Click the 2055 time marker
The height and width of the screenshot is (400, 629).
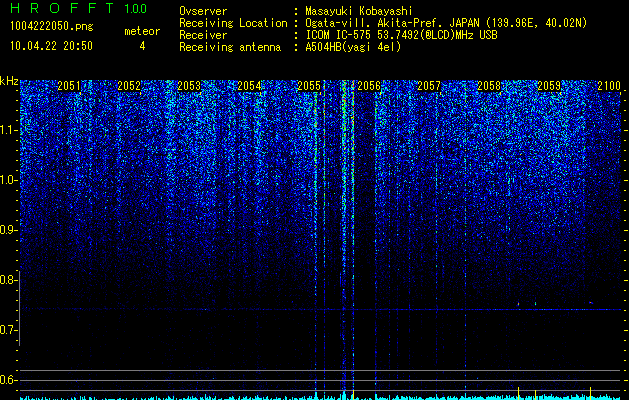309,86
